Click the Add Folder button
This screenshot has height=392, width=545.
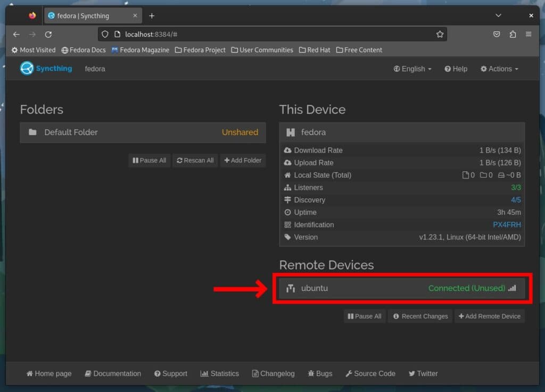[243, 161]
